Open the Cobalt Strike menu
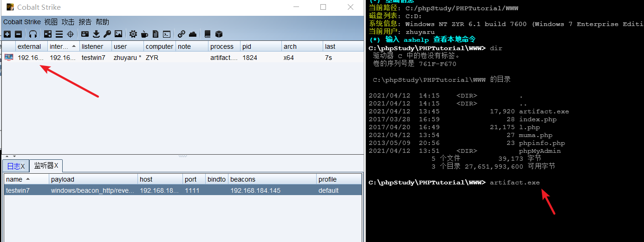 pyautogui.click(x=22, y=22)
